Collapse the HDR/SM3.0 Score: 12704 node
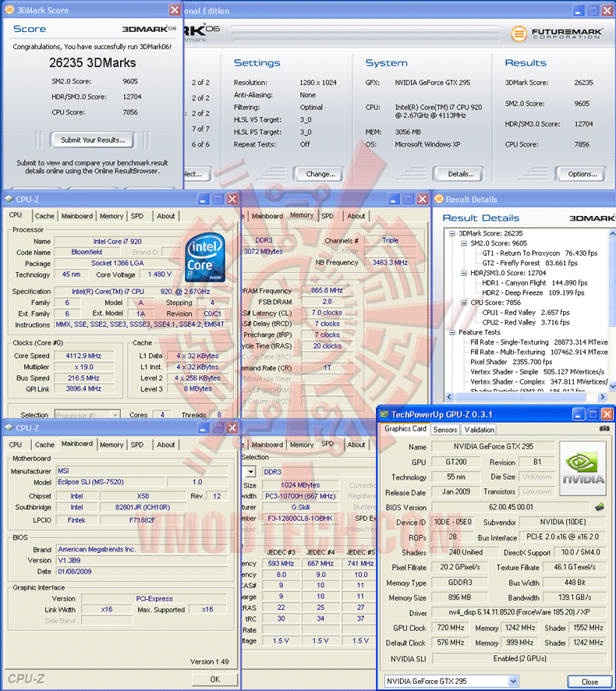Screen dimensions: 616x691 [463, 273]
